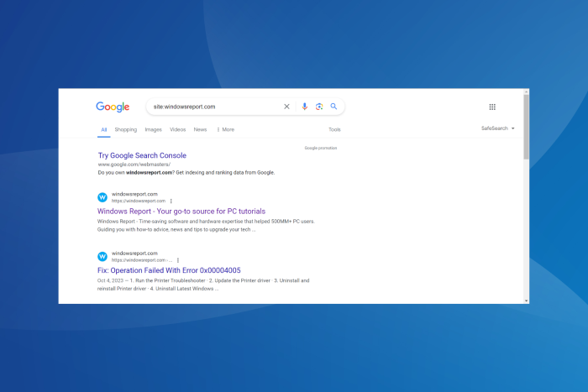Screen dimensions: 588x392
Task: Open the Tools options
Action: coord(334,129)
